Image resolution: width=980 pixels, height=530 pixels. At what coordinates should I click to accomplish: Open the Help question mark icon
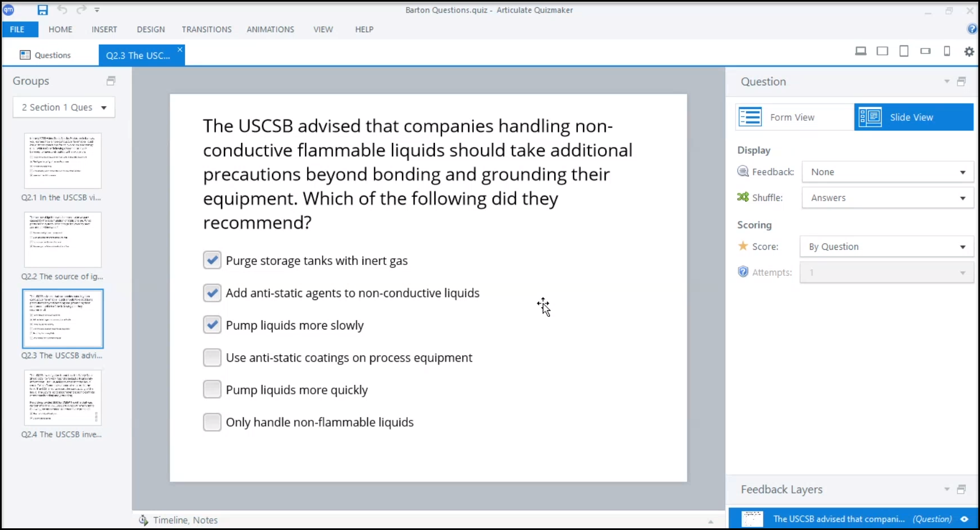click(972, 29)
